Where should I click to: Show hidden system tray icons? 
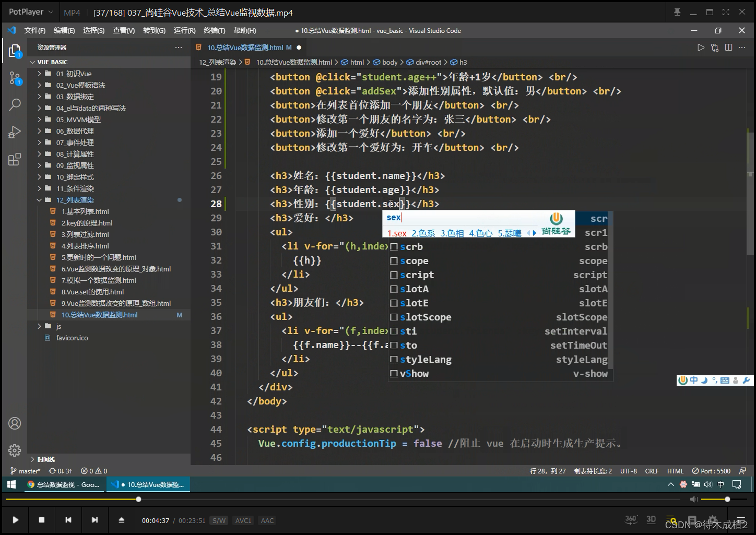[x=671, y=484]
